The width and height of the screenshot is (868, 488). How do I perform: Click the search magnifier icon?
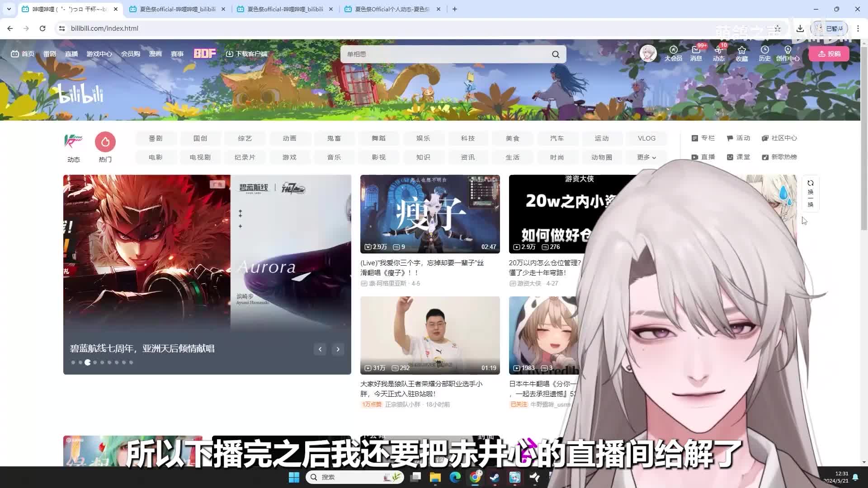coord(555,54)
